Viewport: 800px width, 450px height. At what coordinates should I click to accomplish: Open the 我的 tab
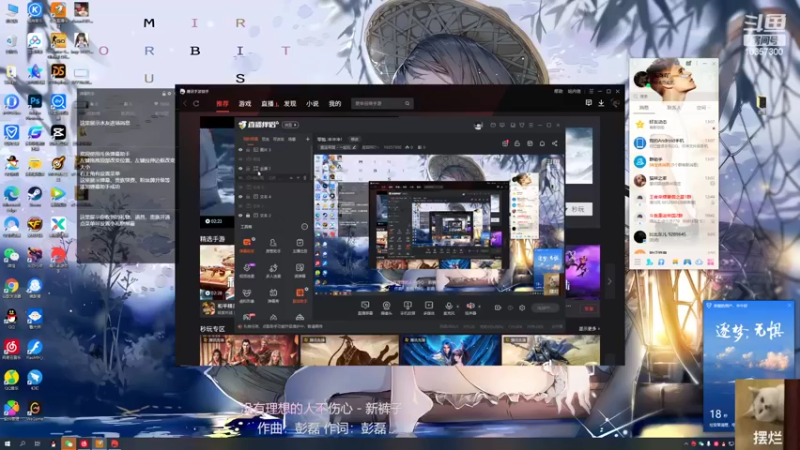335,104
